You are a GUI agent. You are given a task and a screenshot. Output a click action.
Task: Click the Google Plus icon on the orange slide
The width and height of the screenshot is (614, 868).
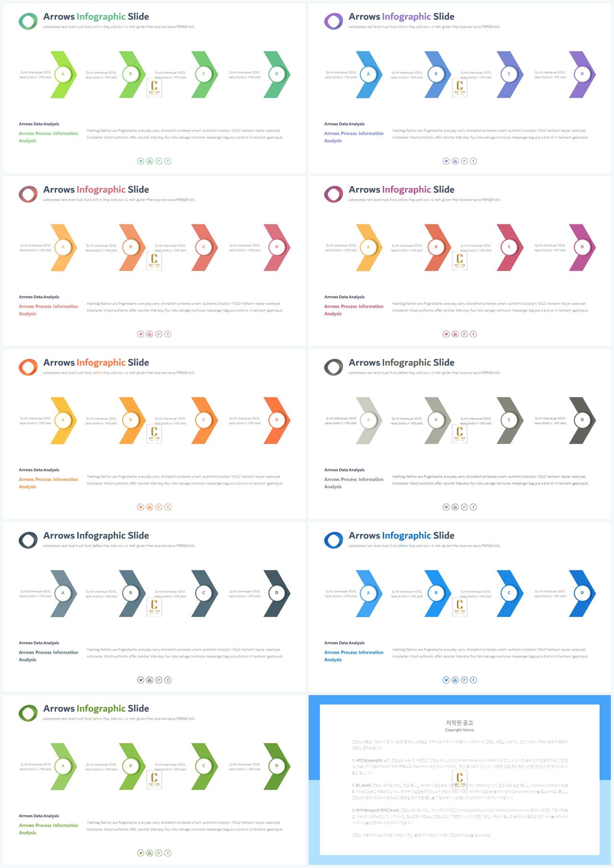coord(159,507)
